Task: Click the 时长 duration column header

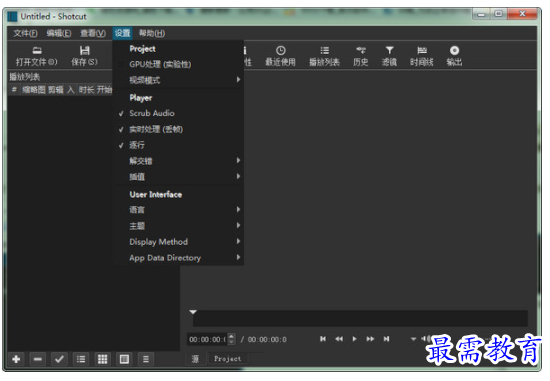Action: pyautogui.click(x=87, y=90)
